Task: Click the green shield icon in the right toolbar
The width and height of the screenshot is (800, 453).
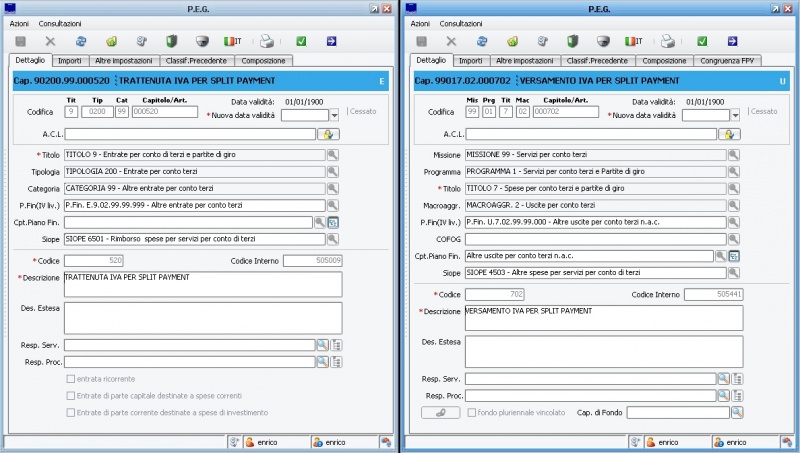Action: 573,41
